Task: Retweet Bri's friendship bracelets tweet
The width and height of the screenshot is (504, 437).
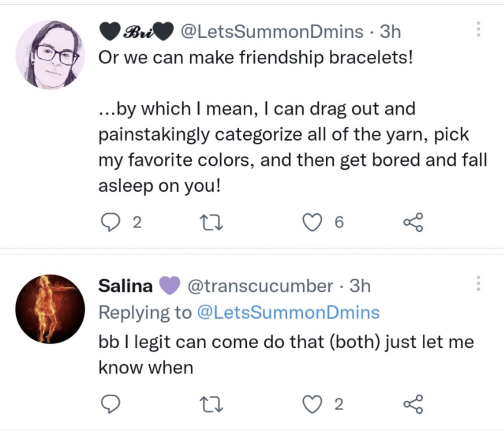Action: pos(211,223)
